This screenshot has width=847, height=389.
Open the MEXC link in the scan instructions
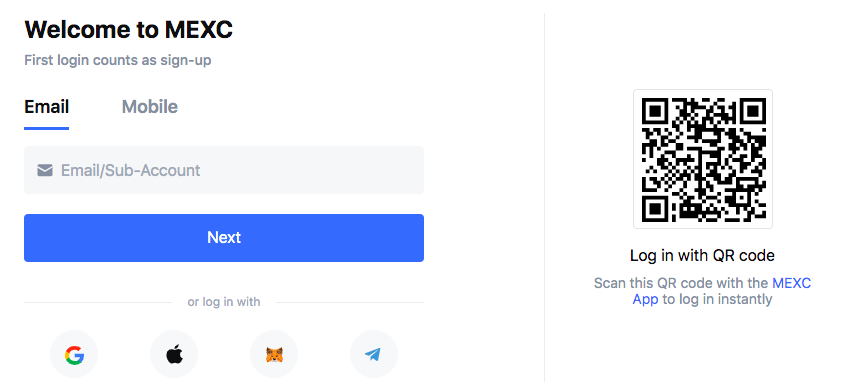pos(791,283)
